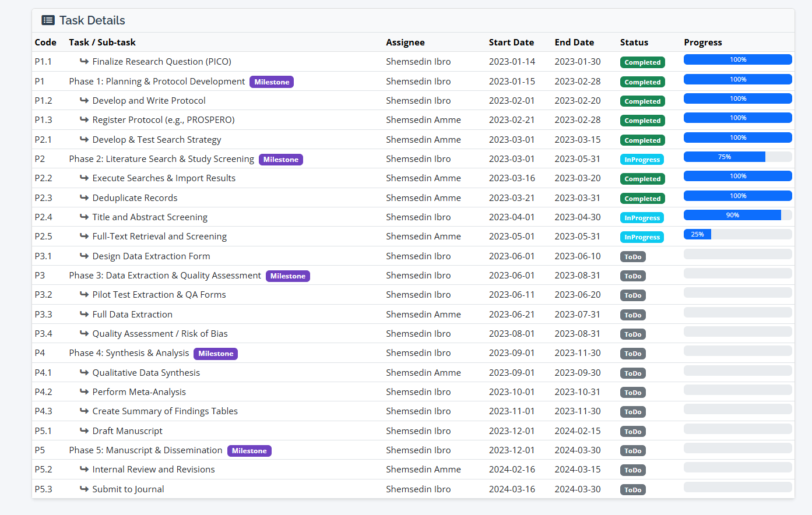The image size is (812, 515).
Task: Click the arrow icon next to Submit to Journal
Action: point(84,489)
